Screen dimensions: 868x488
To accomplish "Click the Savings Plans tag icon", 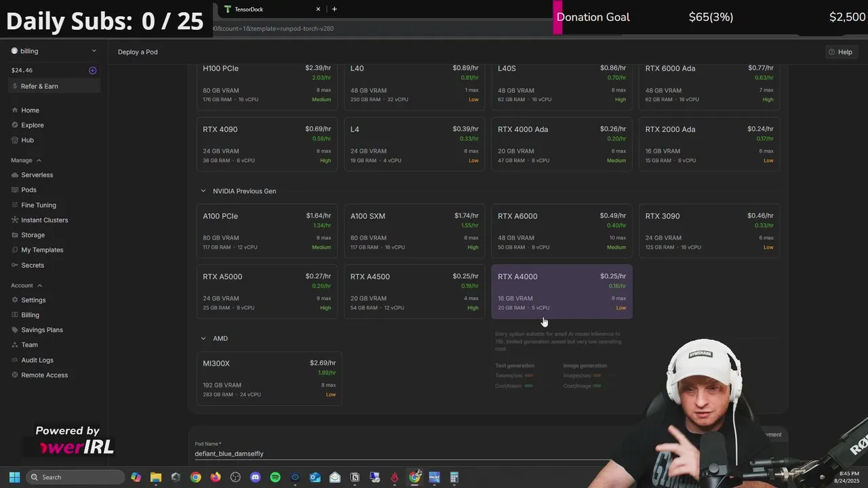I will coord(14,329).
